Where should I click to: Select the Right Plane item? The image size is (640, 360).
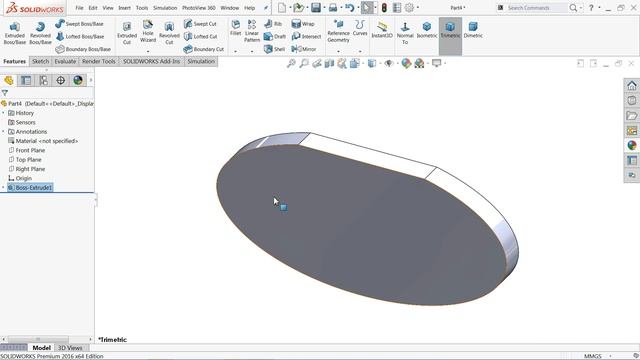(x=27, y=169)
